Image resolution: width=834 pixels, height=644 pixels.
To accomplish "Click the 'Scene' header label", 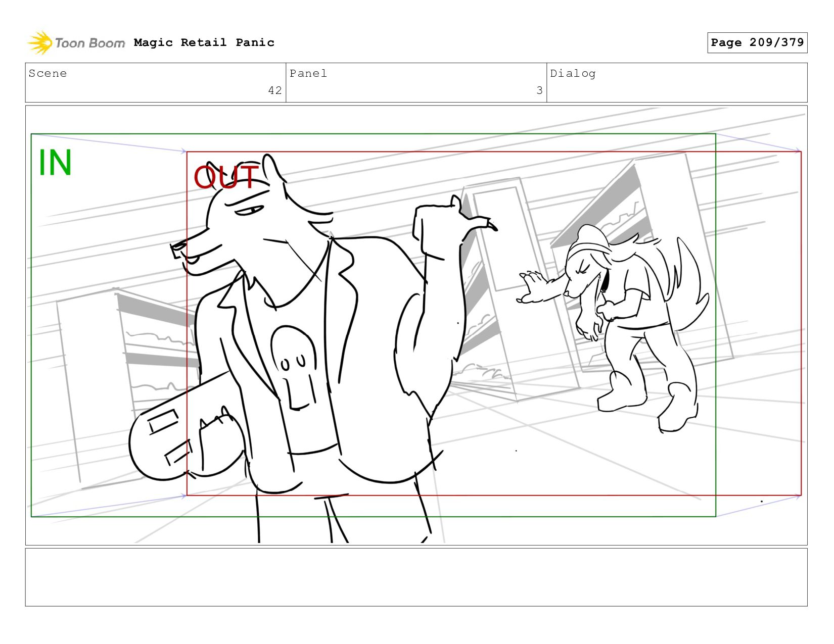I will coord(48,73).
